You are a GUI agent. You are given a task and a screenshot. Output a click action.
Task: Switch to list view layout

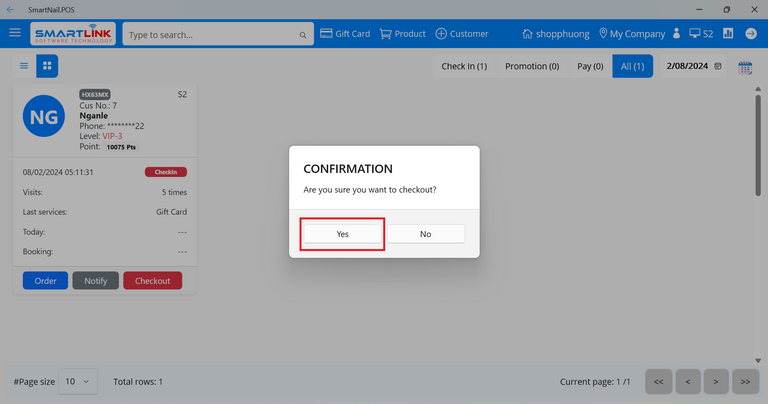coord(24,66)
